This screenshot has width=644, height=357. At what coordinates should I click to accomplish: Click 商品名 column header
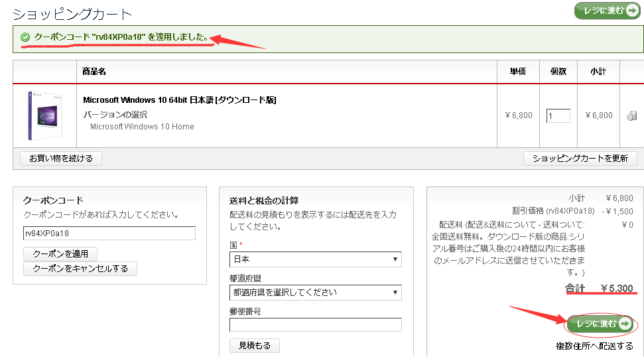click(94, 72)
